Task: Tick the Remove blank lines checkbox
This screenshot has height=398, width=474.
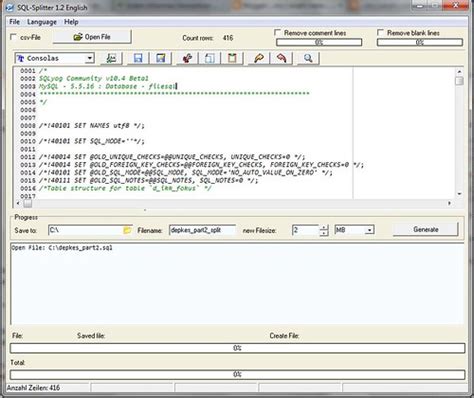Action: pyautogui.click(x=380, y=32)
